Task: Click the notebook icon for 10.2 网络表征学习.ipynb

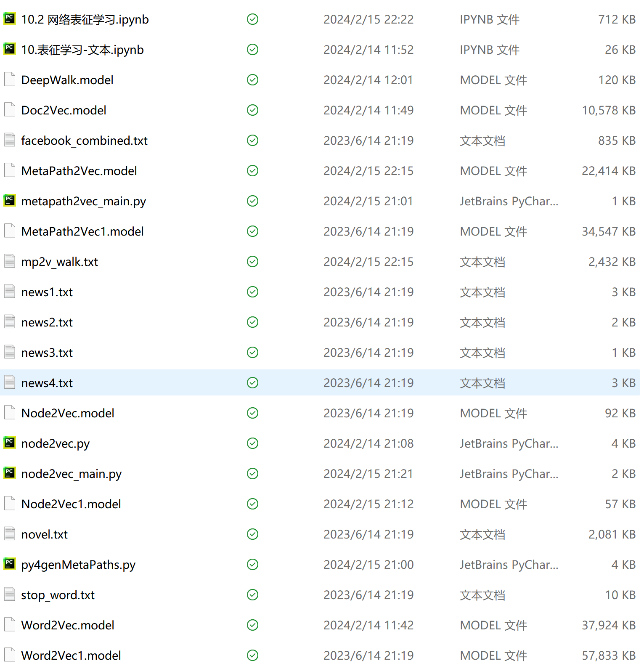Action: [10, 19]
